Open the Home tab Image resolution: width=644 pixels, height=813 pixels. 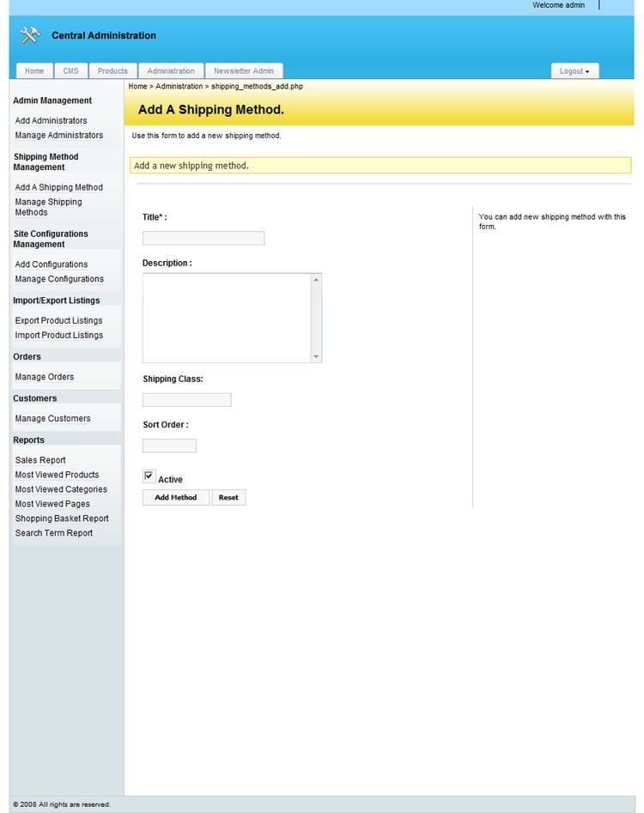(x=34, y=71)
